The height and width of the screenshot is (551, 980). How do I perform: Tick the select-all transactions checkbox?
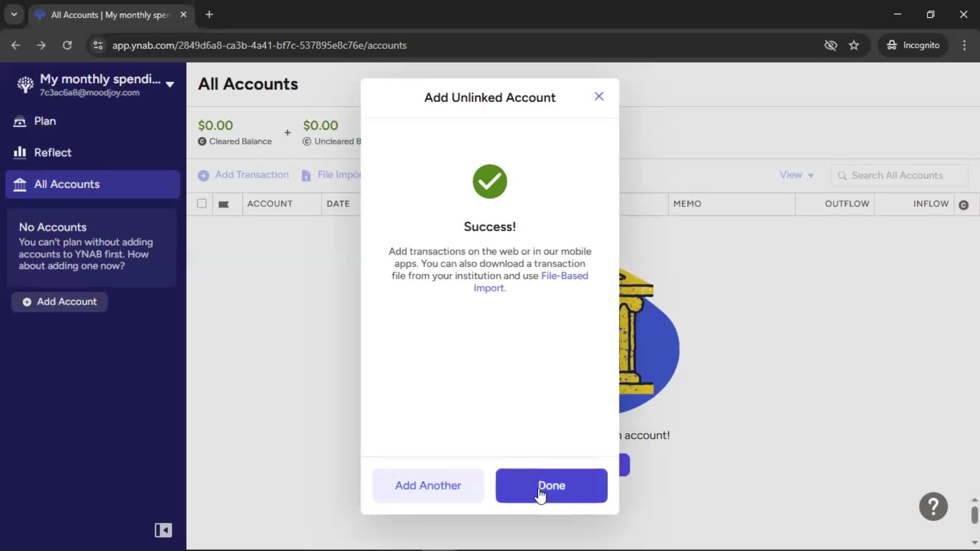202,204
